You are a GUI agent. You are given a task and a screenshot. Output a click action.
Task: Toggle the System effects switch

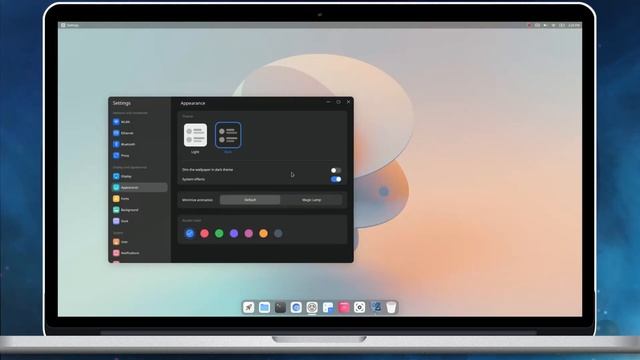336,179
